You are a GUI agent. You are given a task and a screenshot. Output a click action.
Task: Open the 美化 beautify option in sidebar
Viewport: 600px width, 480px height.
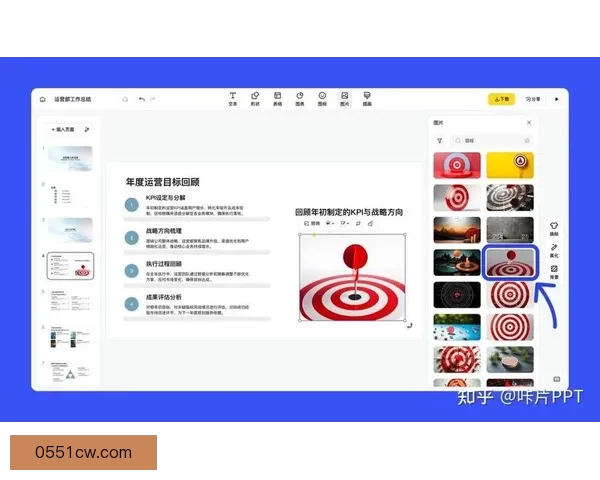[554, 250]
